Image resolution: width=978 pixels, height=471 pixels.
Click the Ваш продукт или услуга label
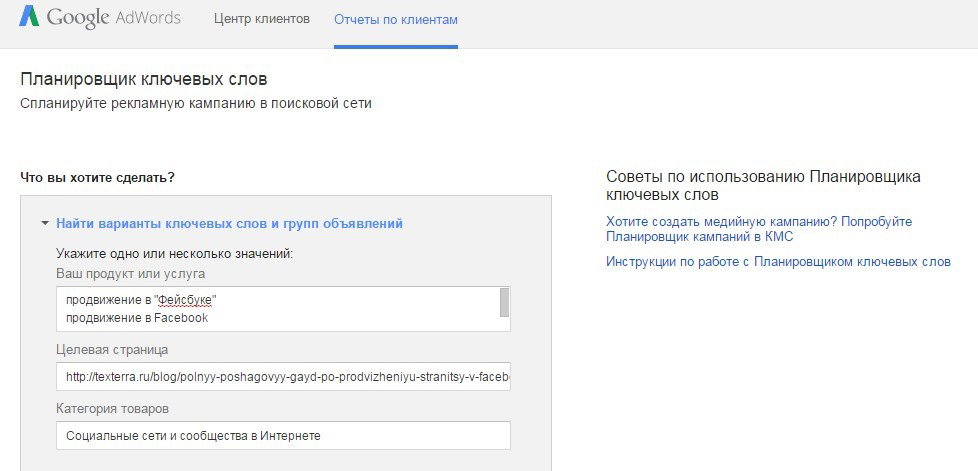click(x=130, y=273)
